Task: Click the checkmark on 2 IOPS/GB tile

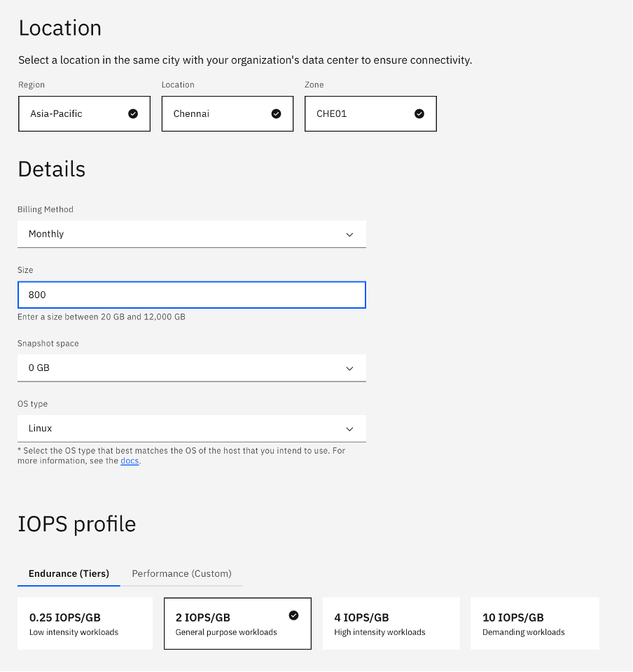Action: [293, 615]
